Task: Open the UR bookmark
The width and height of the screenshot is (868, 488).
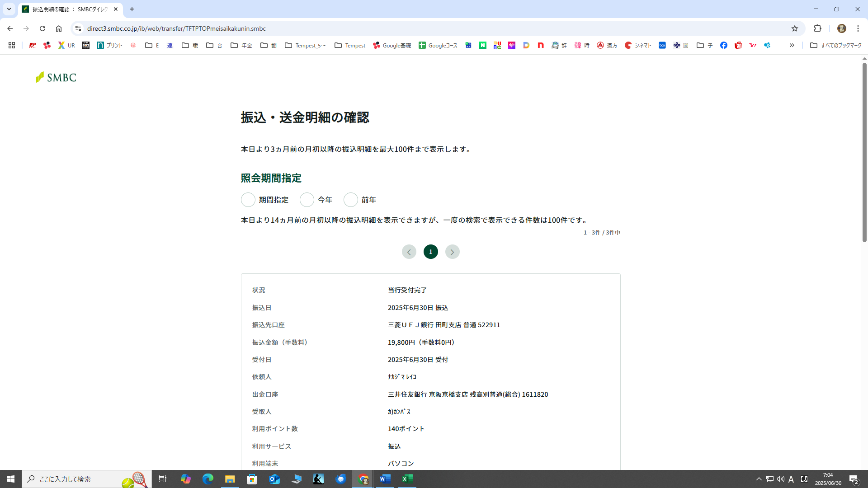Action: pyautogui.click(x=66, y=45)
